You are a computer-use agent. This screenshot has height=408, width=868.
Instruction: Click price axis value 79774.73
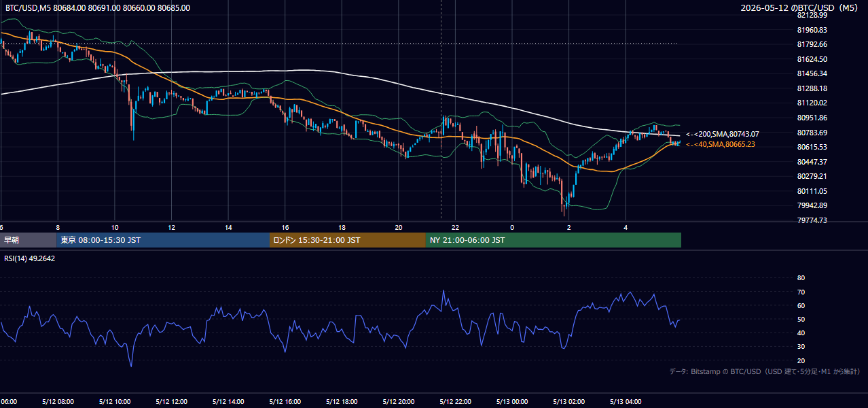click(812, 220)
